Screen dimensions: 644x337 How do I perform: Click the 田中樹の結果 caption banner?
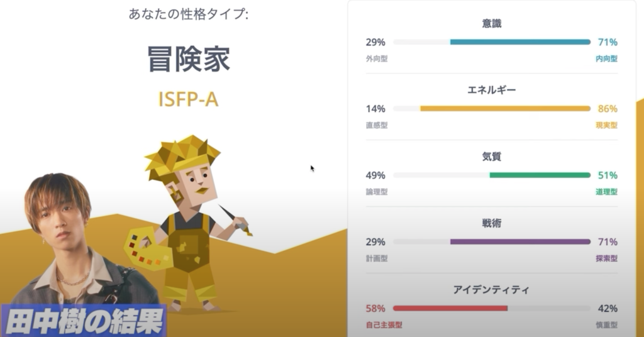point(84,321)
